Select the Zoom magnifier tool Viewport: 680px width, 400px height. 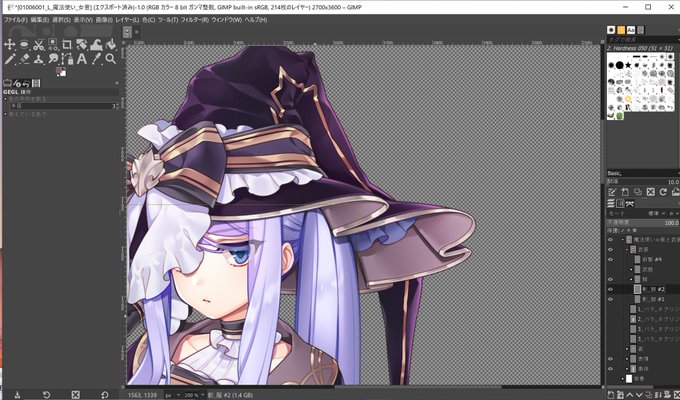click(x=111, y=59)
